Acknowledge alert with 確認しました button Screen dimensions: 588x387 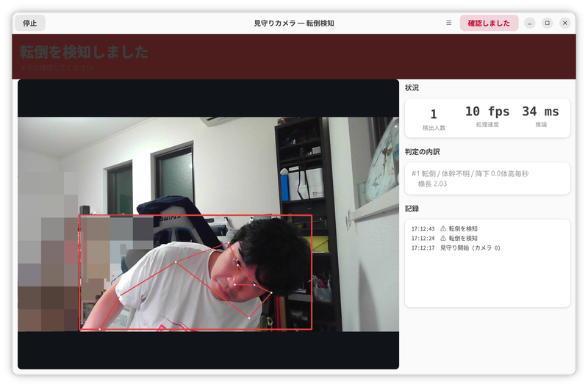pos(489,23)
